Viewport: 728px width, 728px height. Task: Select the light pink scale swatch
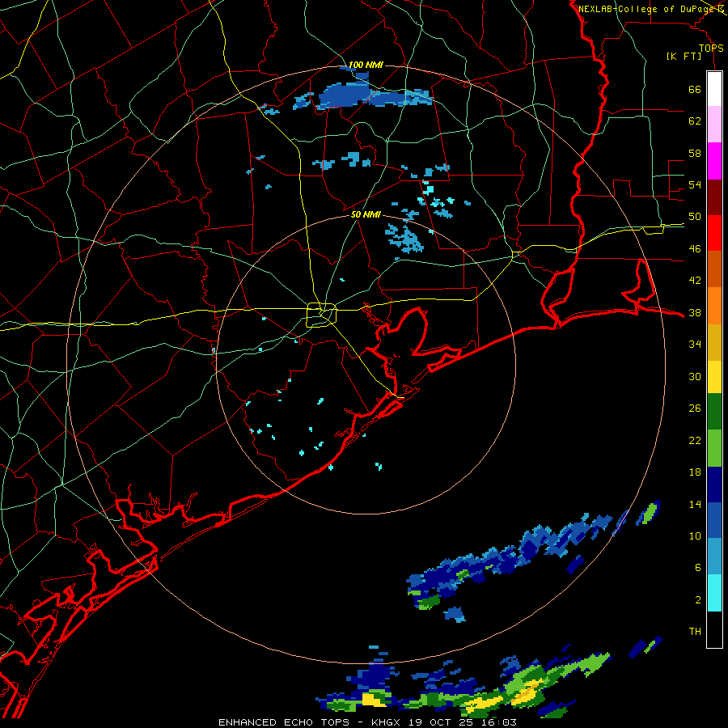click(714, 124)
